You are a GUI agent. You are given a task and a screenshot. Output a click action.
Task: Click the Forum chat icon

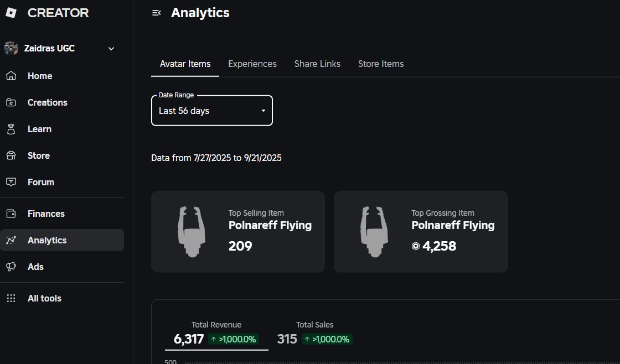pyautogui.click(x=11, y=182)
